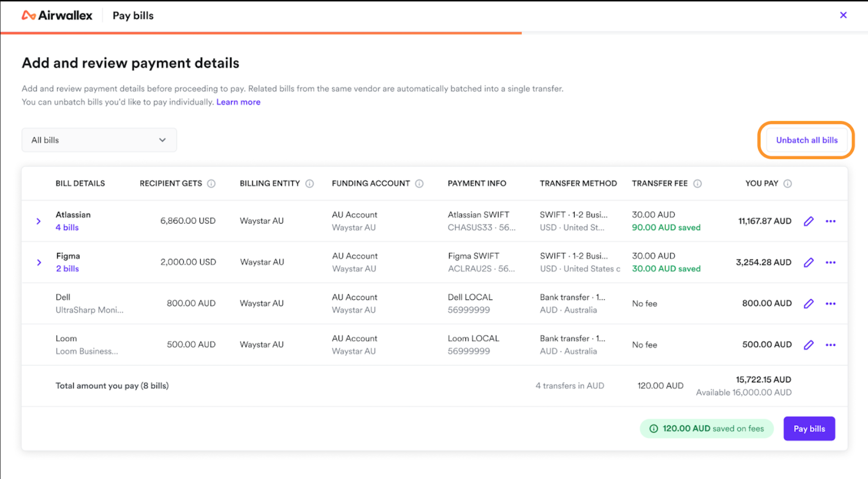Edit the Dell payment details
This screenshot has height=479, width=868.
(x=809, y=304)
